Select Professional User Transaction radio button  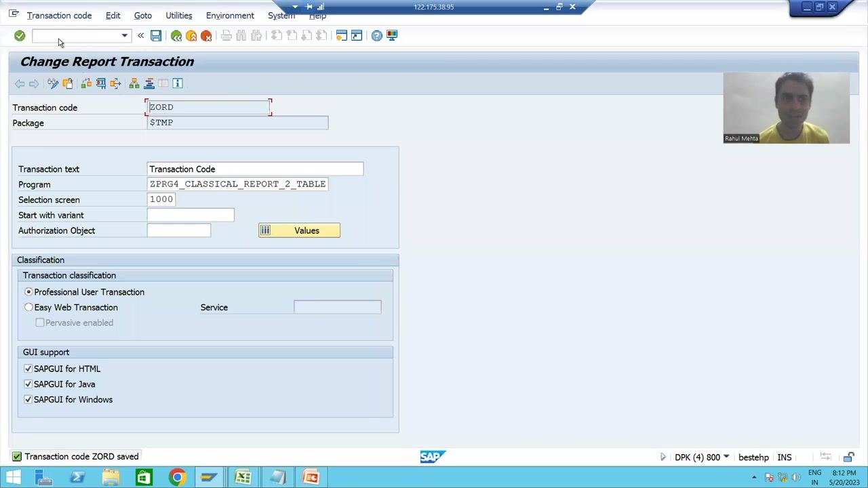pyautogui.click(x=28, y=292)
